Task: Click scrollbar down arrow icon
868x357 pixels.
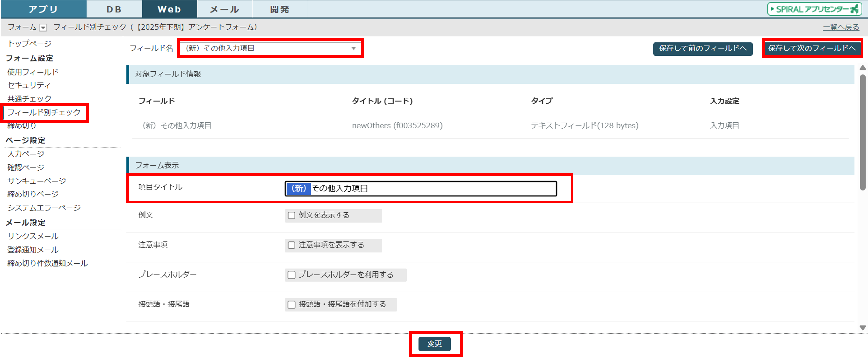Action: 863,327
